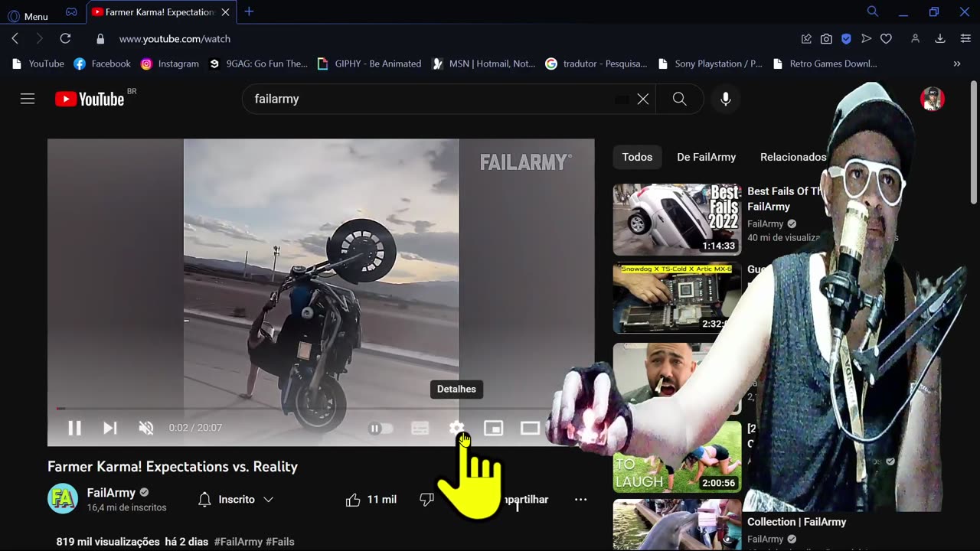The width and height of the screenshot is (980, 551).
Task: Close the Farmer Karma! browser tab
Action: point(225,12)
